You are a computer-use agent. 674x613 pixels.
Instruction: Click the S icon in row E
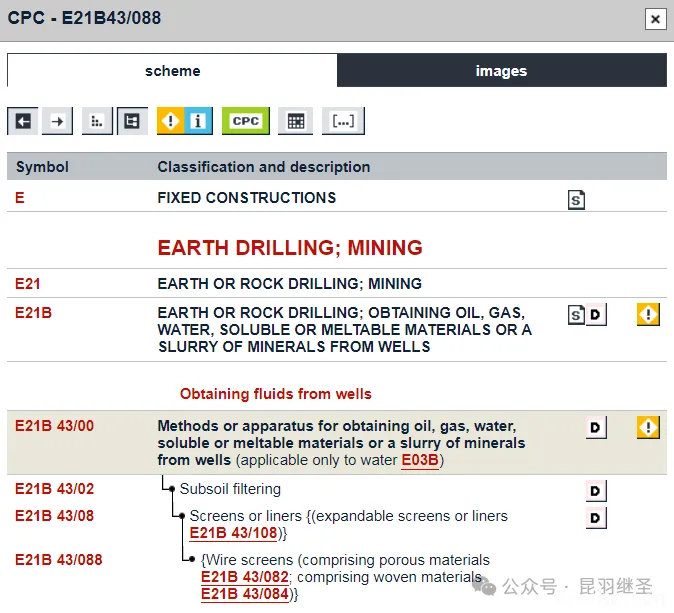click(576, 200)
